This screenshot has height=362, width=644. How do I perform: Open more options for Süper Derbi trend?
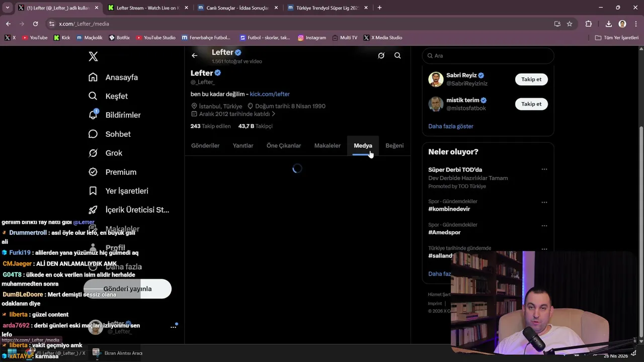tap(544, 169)
